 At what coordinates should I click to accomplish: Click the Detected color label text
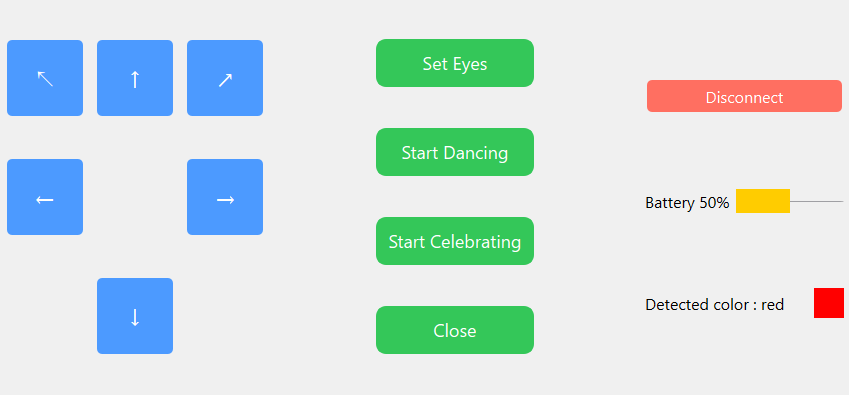click(x=700, y=305)
